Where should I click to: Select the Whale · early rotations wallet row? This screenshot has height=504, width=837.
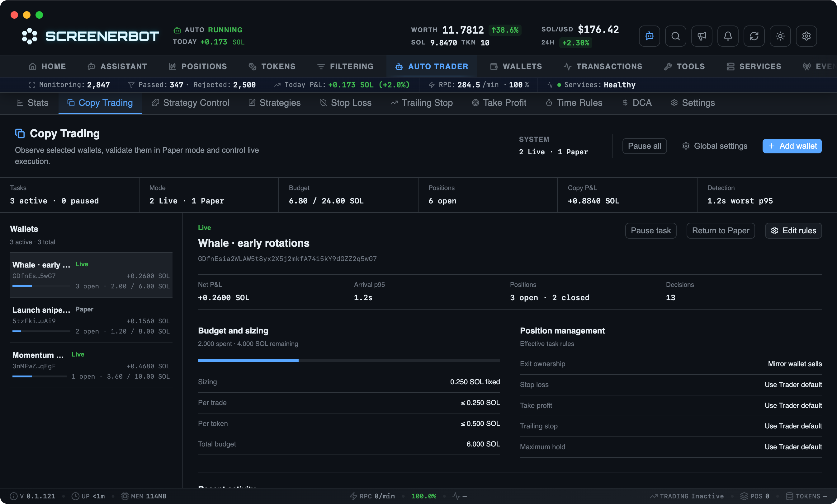coord(91,275)
